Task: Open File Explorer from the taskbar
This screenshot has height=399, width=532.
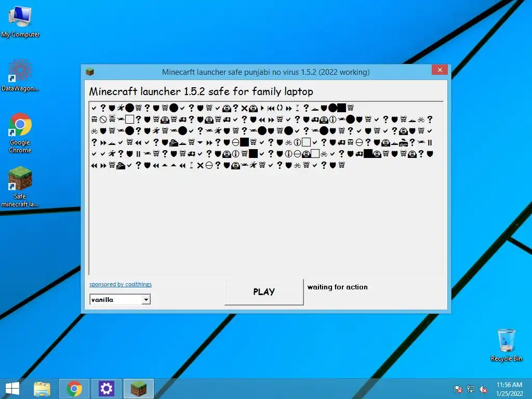Action: (42, 389)
